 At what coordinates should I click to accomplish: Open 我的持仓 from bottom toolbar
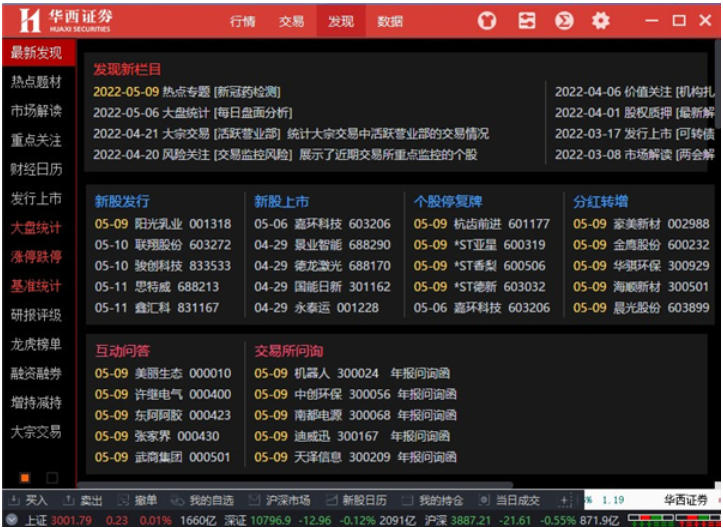coord(433,500)
